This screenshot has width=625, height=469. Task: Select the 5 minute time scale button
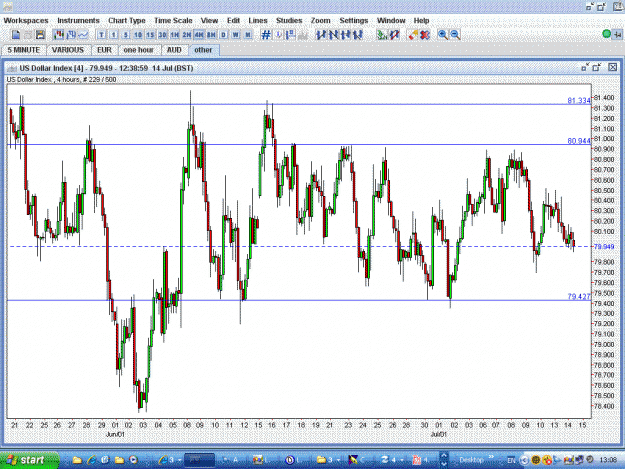[126, 35]
